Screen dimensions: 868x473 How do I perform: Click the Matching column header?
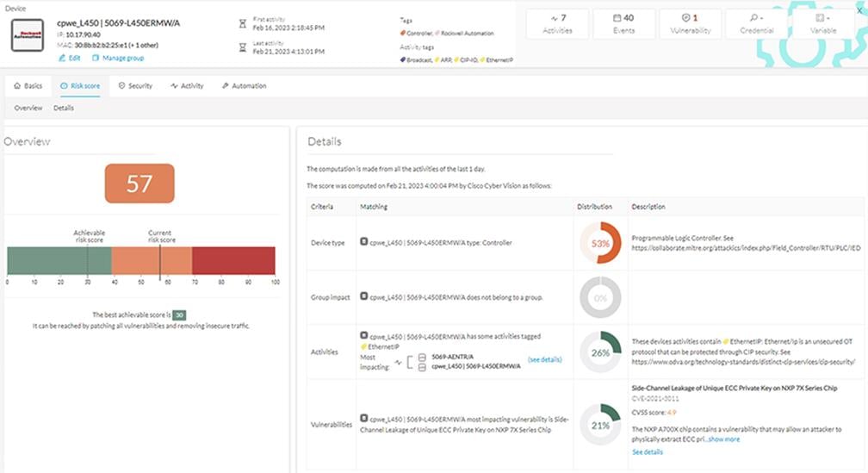pos(374,207)
